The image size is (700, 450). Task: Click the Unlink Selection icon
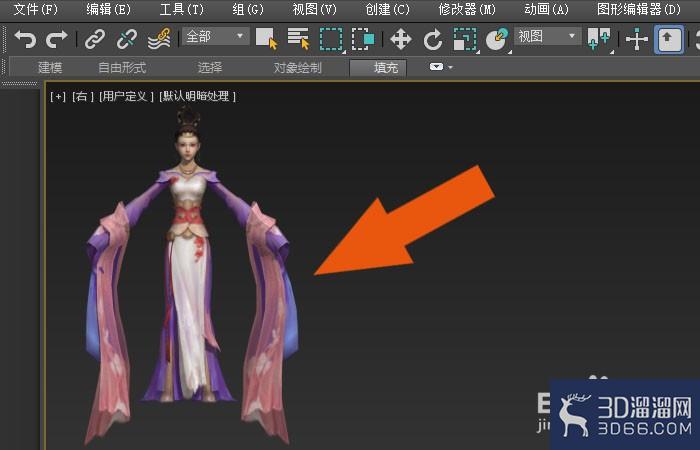127,39
